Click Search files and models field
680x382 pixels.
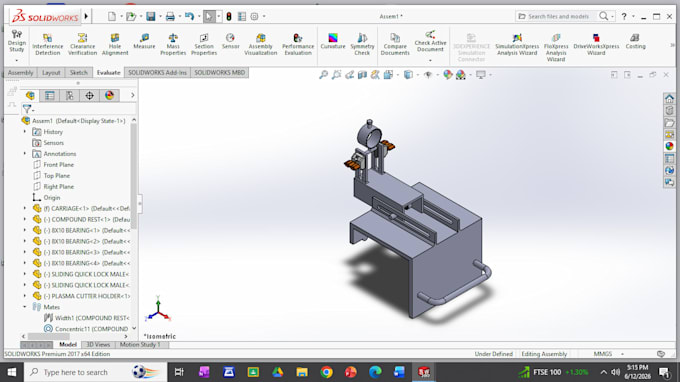[558, 16]
